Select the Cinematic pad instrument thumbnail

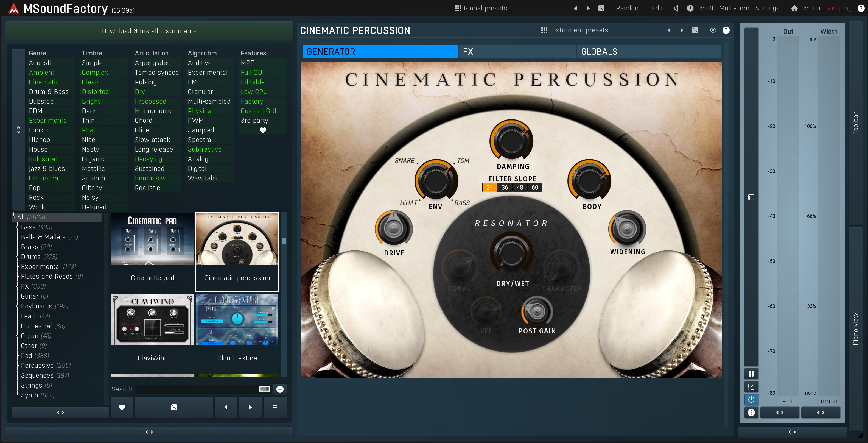tap(152, 252)
